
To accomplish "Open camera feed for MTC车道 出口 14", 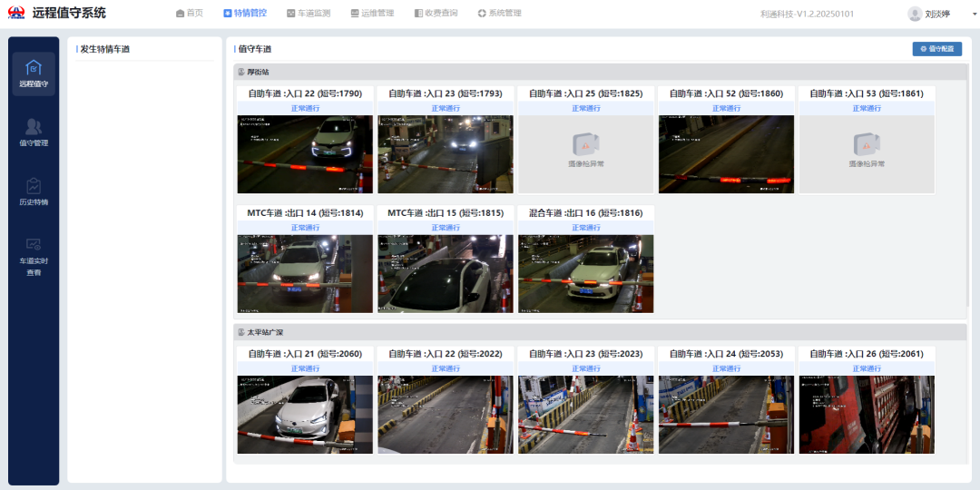I will pyautogui.click(x=305, y=274).
